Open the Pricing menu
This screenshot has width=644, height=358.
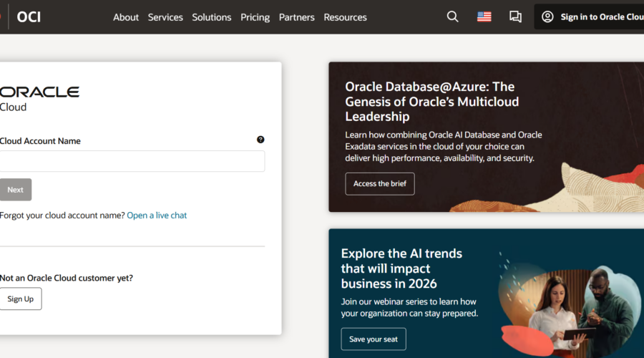[x=255, y=17]
